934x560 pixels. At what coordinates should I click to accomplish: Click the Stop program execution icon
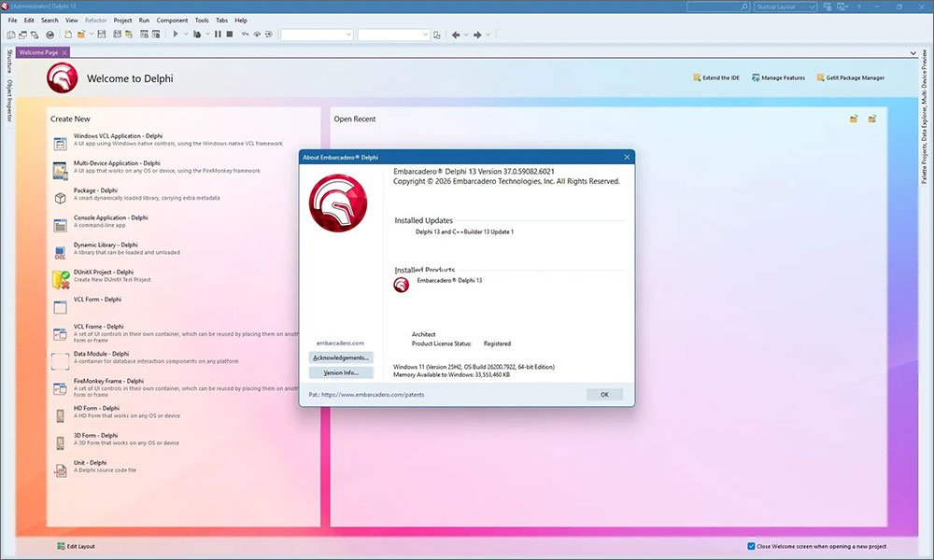(229, 35)
